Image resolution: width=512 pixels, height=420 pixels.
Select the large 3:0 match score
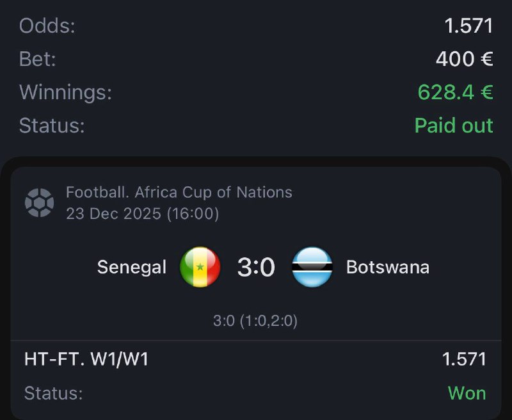[x=256, y=267]
